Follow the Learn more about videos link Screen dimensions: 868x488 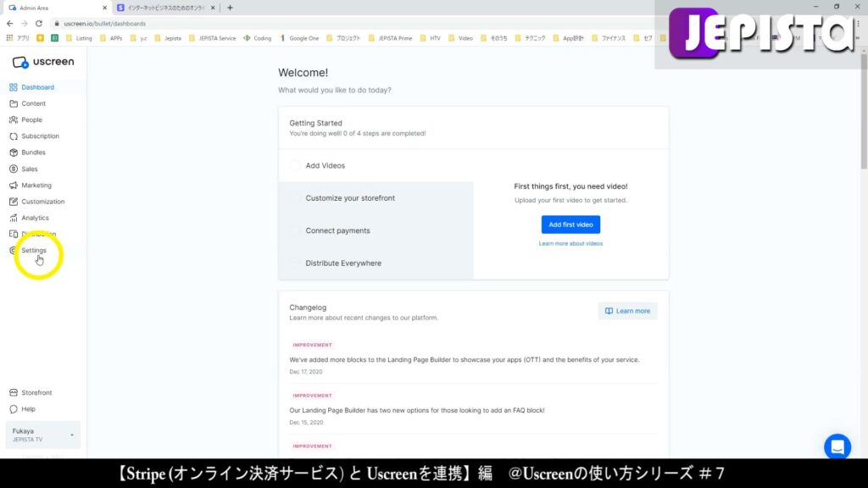click(570, 243)
